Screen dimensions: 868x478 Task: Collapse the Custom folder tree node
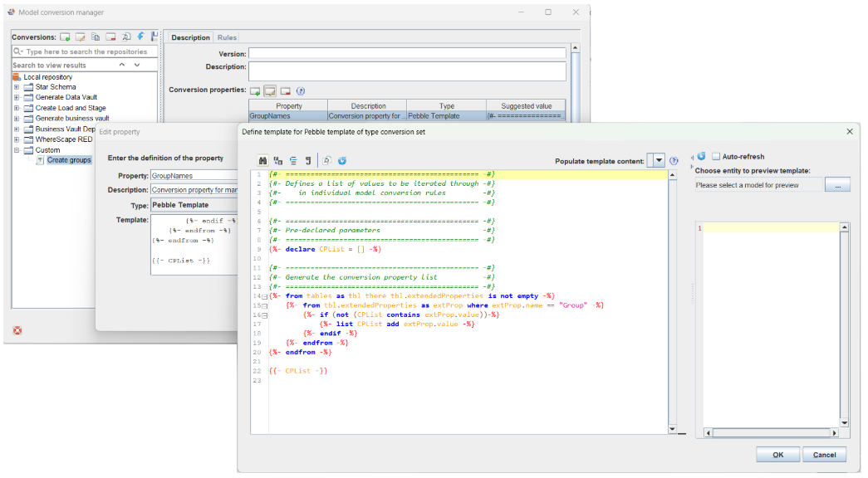pos(17,150)
